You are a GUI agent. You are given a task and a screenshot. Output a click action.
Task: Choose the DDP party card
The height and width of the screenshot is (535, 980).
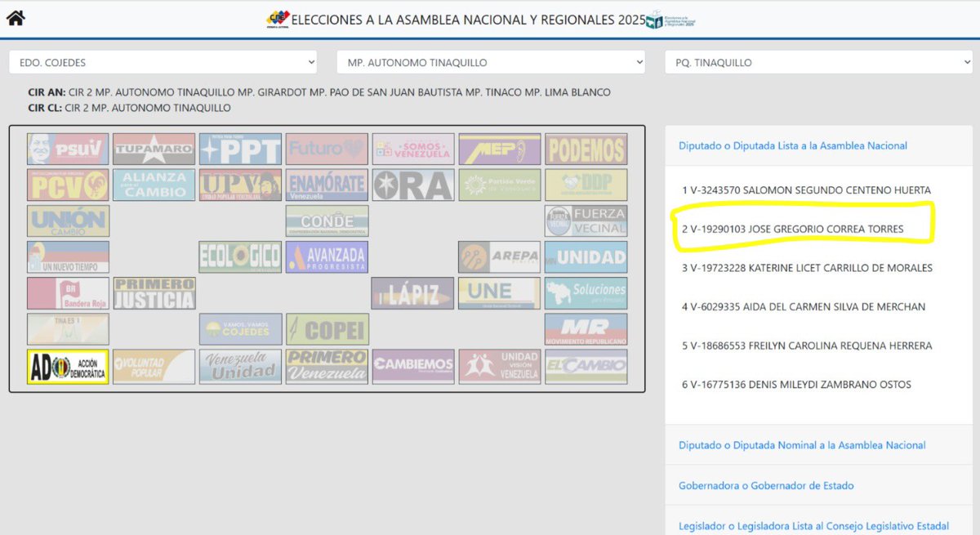click(x=586, y=185)
